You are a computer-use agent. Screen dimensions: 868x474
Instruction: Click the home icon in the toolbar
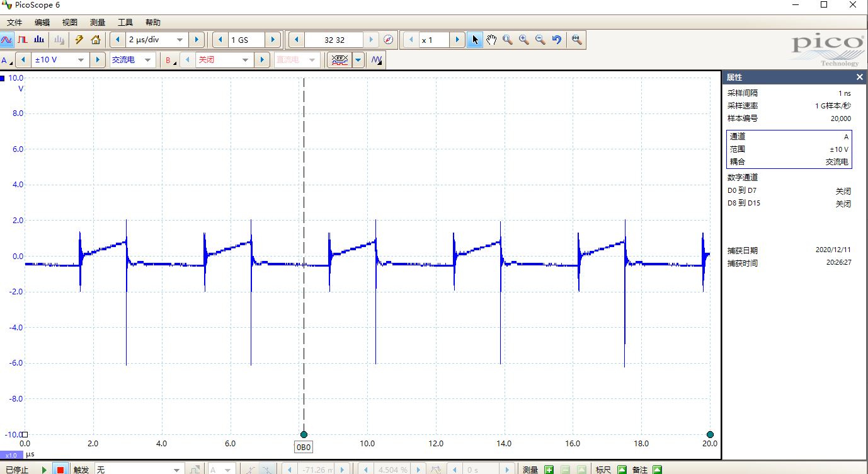96,40
